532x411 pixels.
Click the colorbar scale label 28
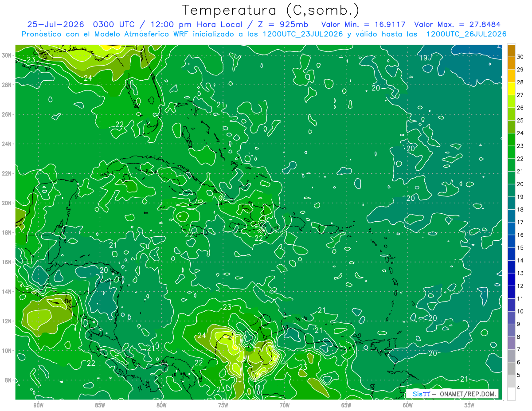click(x=520, y=82)
